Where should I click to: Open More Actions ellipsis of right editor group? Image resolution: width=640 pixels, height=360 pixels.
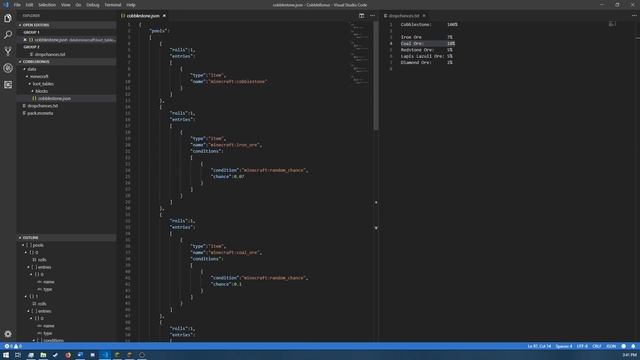(634, 16)
